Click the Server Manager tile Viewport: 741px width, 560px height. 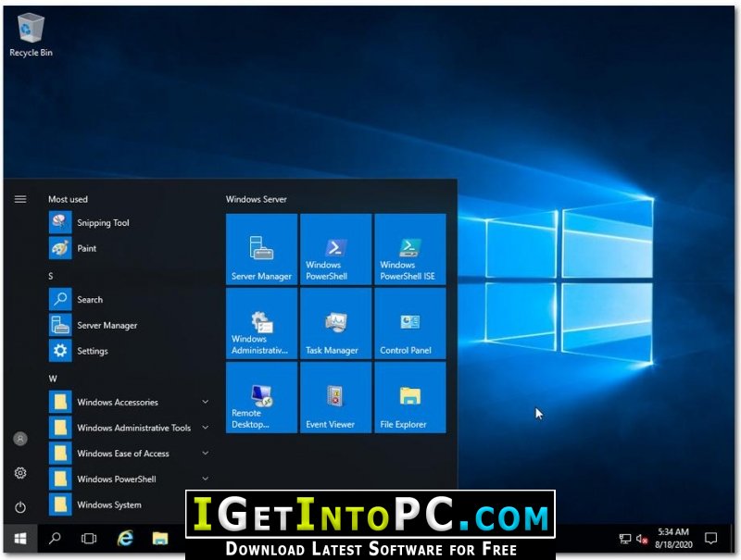click(261, 249)
